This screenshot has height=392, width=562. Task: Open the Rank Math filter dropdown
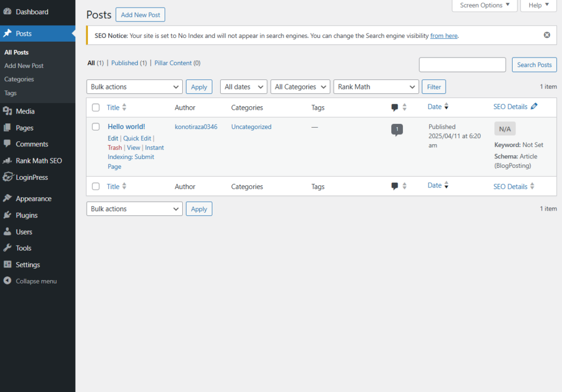pos(376,87)
